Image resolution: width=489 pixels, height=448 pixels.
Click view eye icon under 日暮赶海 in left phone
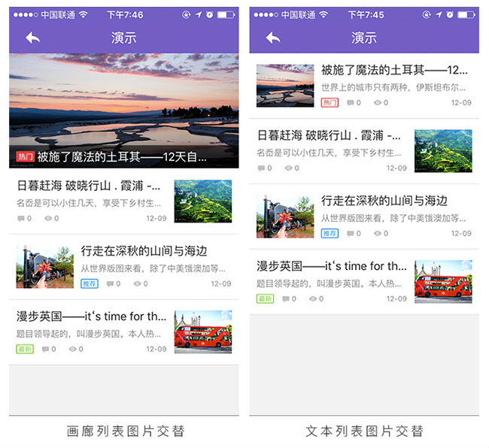pos(47,219)
